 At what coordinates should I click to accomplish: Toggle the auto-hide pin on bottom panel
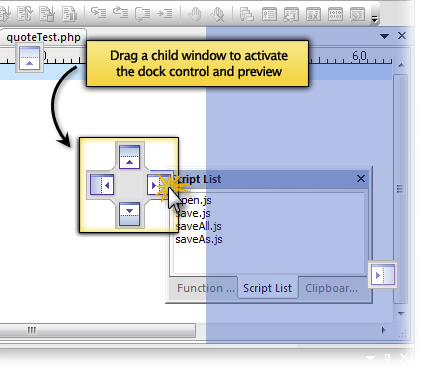pos(387,358)
